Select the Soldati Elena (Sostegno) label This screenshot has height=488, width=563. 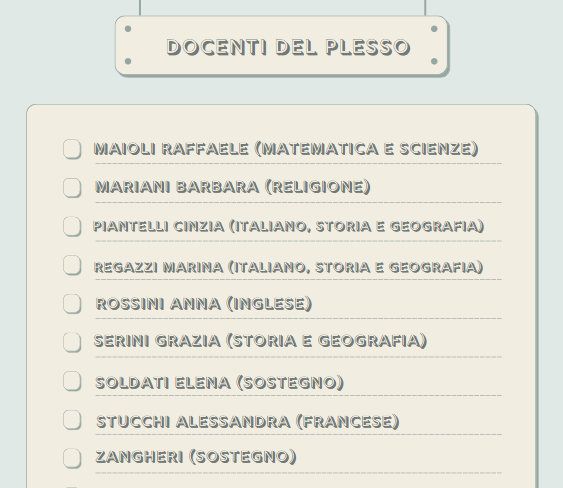coord(219,383)
